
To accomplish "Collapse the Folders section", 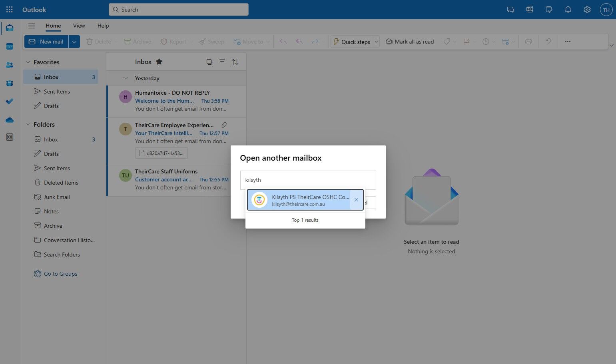I will click(x=28, y=125).
